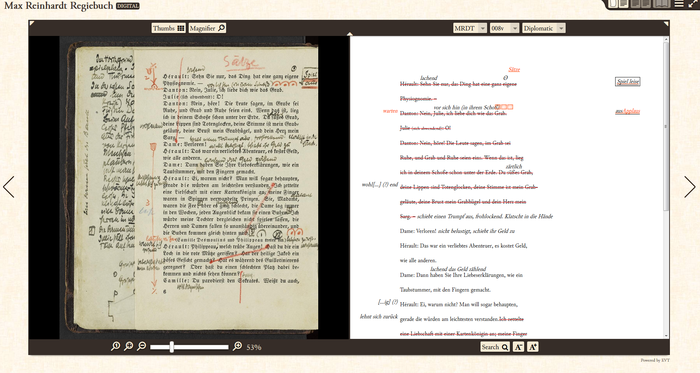Expand the Diplomatic edition level dropdown
Viewport: 700px width, 373px height.
[x=544, y=28]
